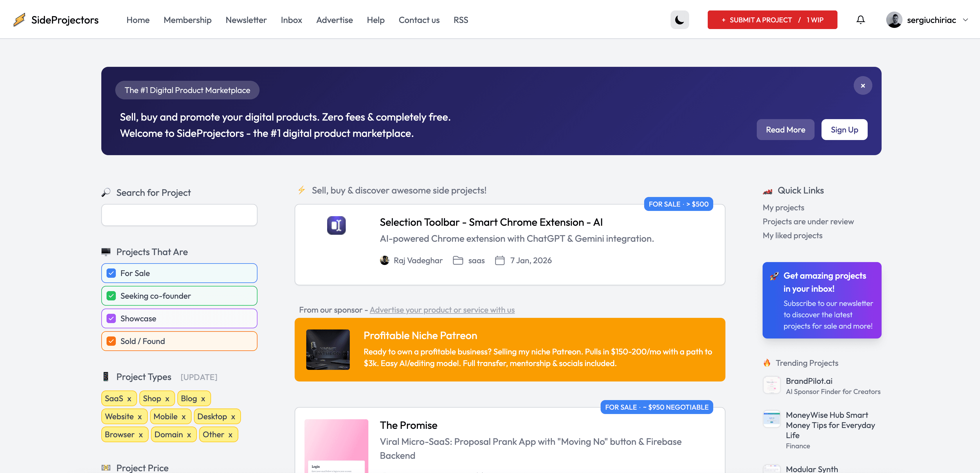Image resolution: width=980 pixels, height=473 pixels.
Task: Open Selection Toolbar project title
Action: (491, 223)
